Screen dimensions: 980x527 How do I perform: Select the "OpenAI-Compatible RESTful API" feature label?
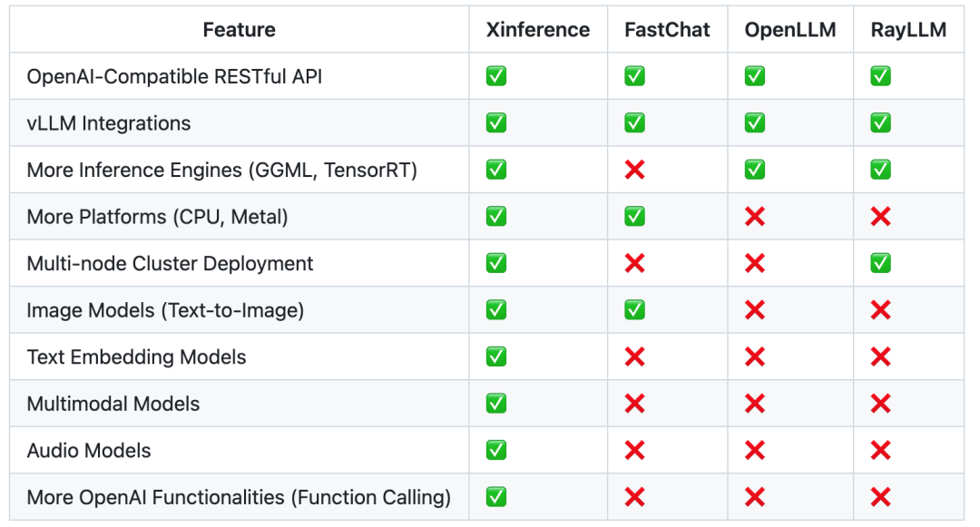tap(174, 76)
